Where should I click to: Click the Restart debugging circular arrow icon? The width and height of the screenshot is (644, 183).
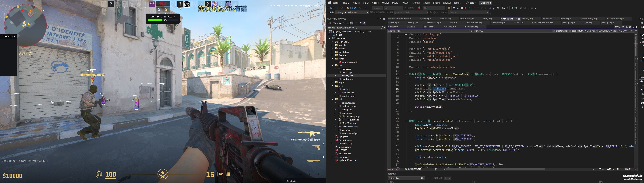[469, 8]
